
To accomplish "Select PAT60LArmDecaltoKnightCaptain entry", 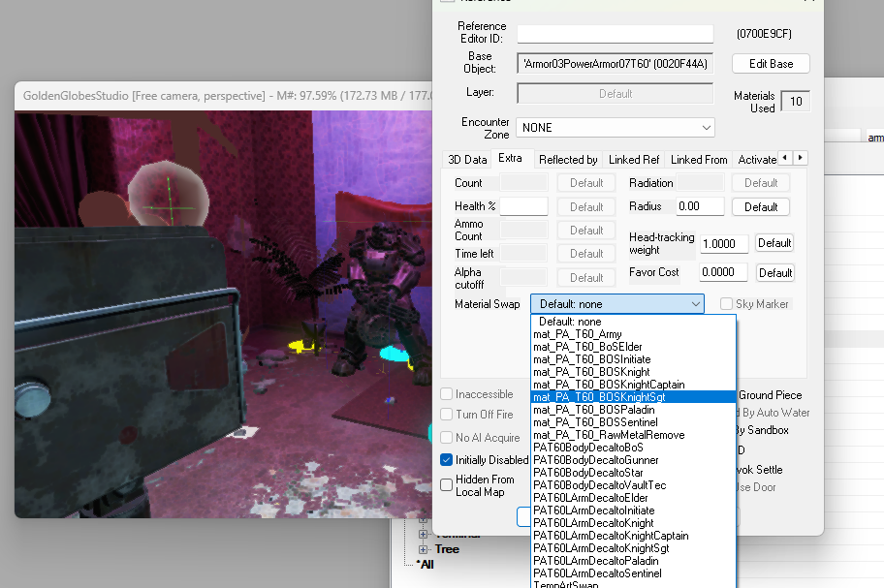I will point(634,536).
